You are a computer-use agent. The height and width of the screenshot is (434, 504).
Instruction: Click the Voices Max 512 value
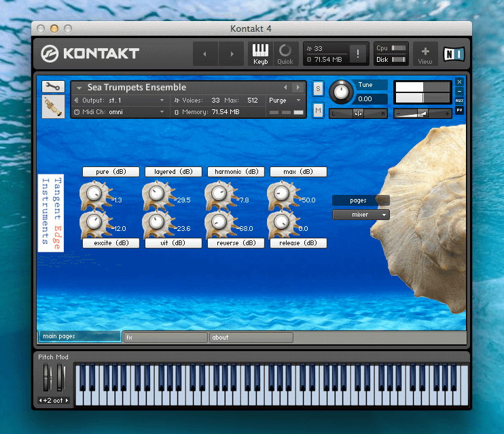(253, 101)
